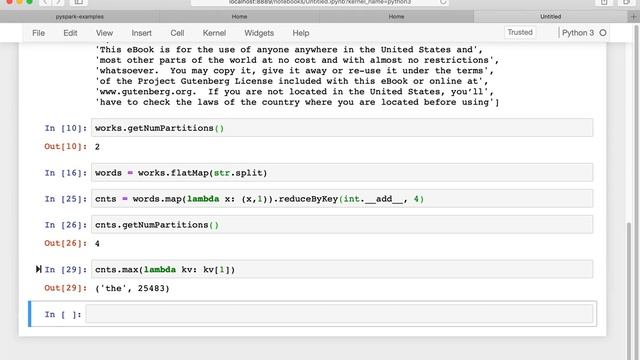Click the 'whatsoever. You may copy it' line
640x360 pixels.
294,71
